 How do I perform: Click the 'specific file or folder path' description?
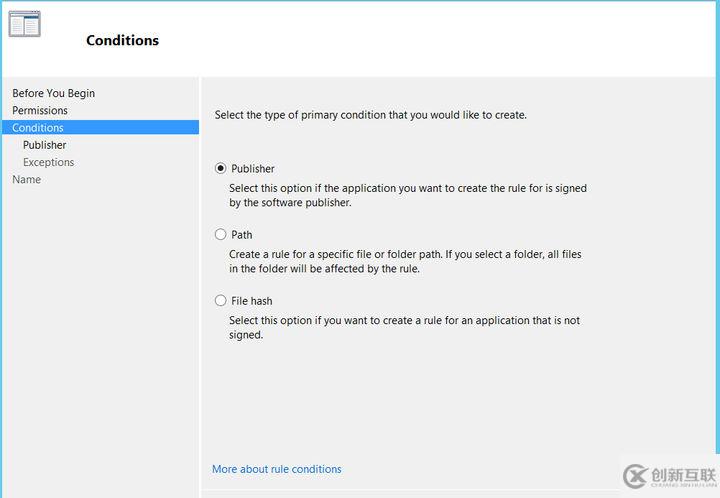pyautogui.click(x=405, y=261)
